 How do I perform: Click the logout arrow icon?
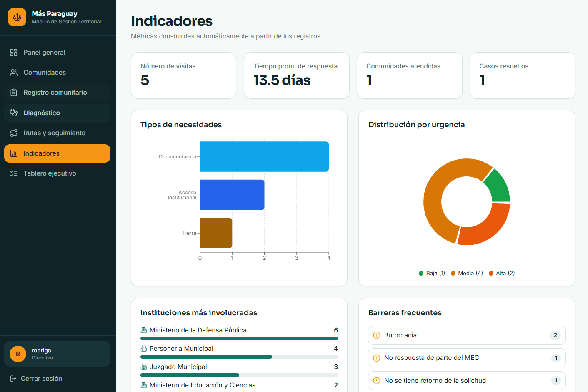[x=13, y=379]
